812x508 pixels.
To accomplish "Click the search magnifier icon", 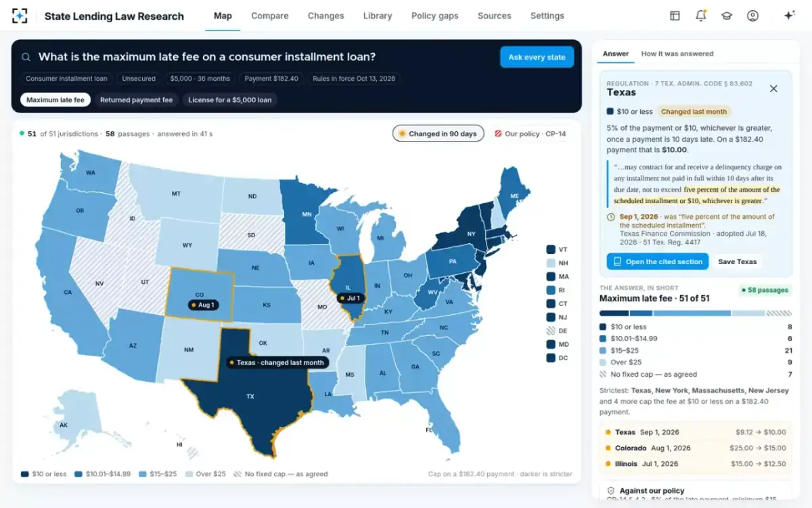I will pos(26,58).
